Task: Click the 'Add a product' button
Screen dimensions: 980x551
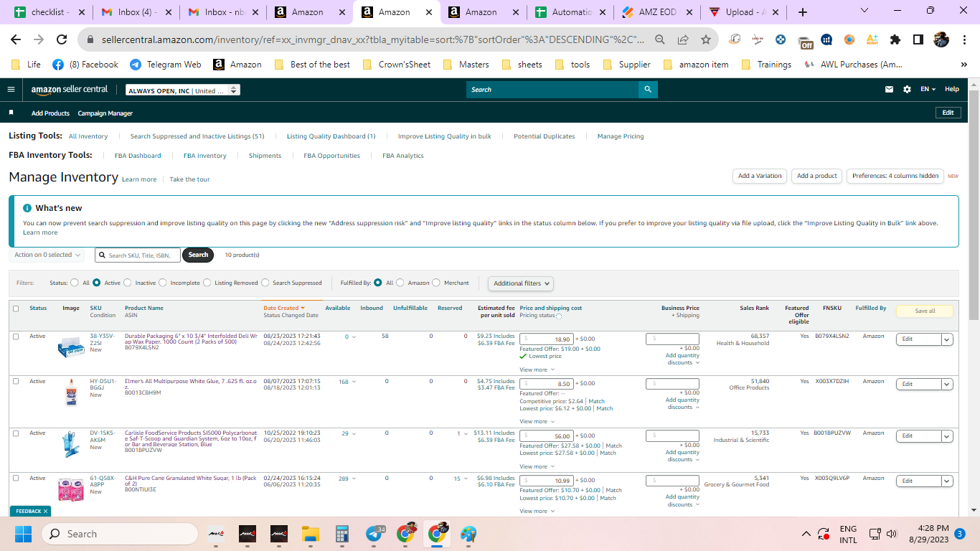Action: point(816,176)
